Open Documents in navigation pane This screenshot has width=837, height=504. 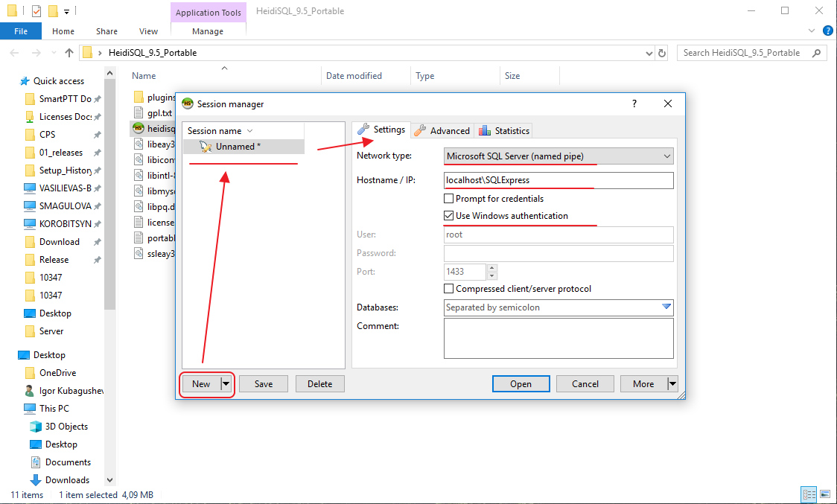[68, 462]
